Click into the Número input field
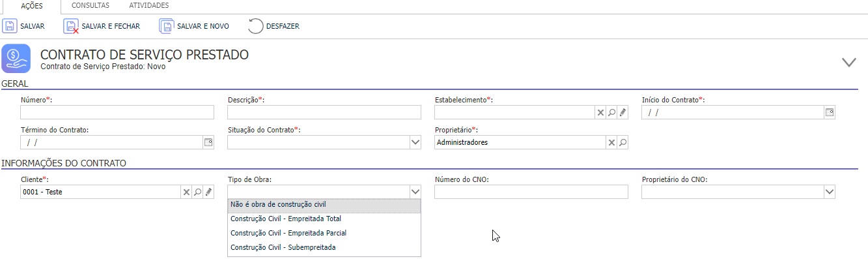The height and width of the screenshot is (259, 868). pyautogui.click(x=117, y=112)
